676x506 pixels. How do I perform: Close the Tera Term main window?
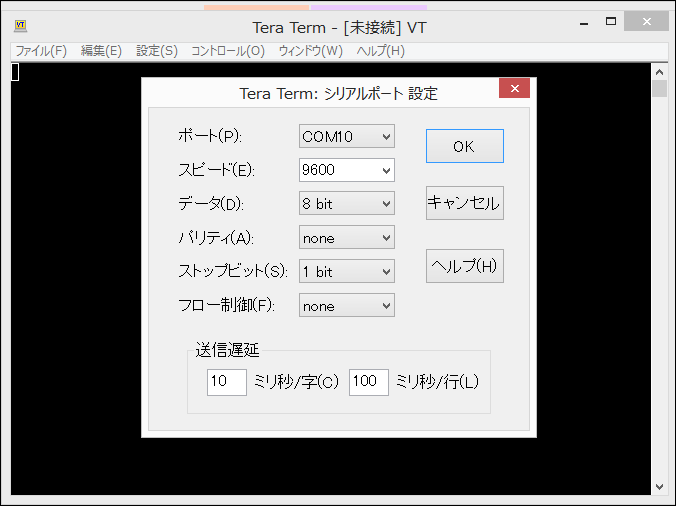pos(646,22)
